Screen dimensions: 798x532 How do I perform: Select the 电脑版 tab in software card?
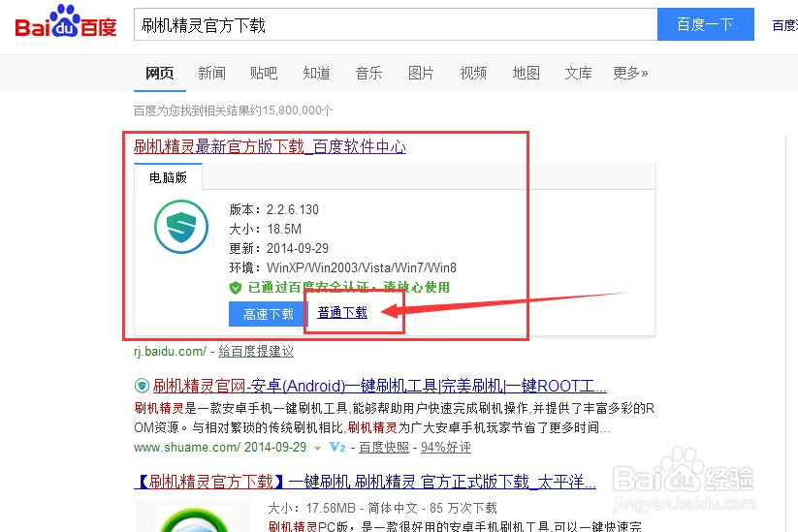coord(168,177)
